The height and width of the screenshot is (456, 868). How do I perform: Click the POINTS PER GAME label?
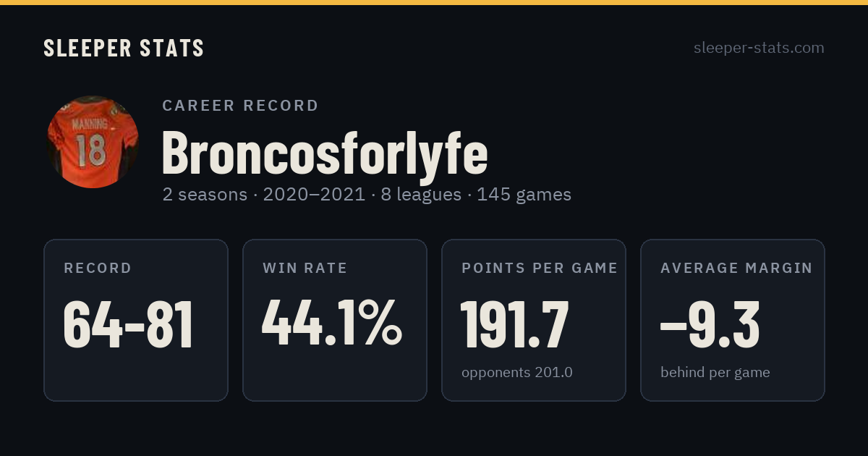coord(540,268)
